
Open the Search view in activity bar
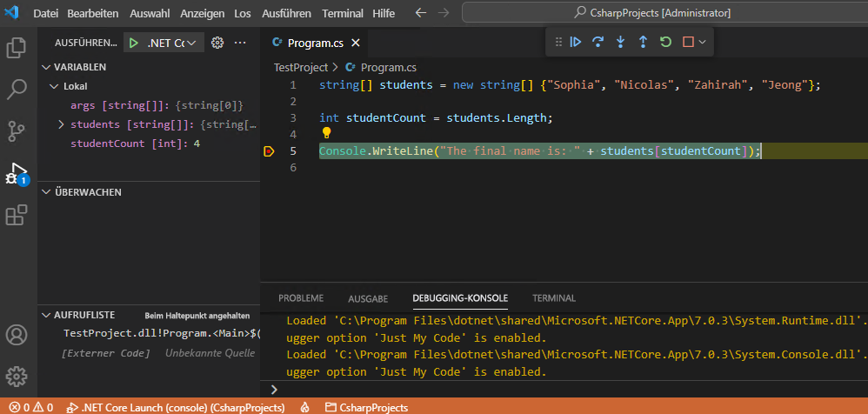16,89
